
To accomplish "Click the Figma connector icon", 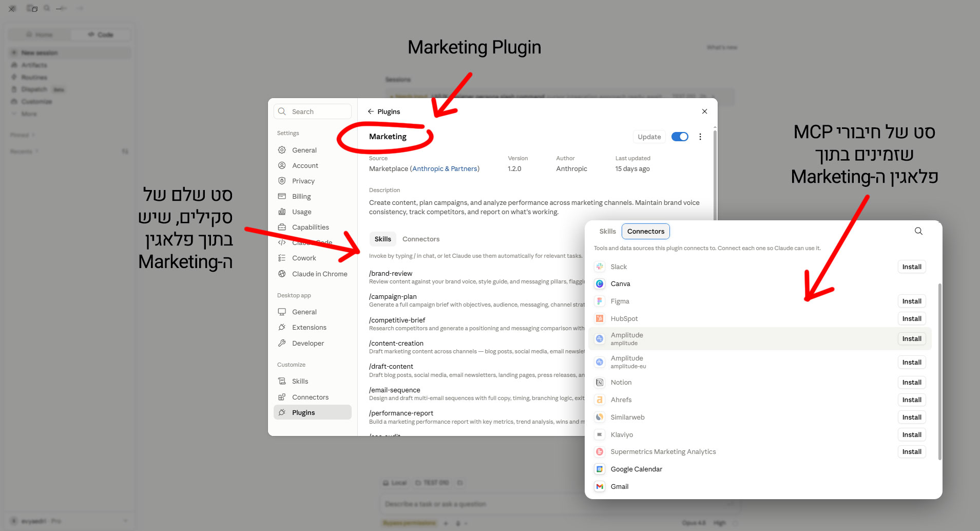I will [600, 301].
